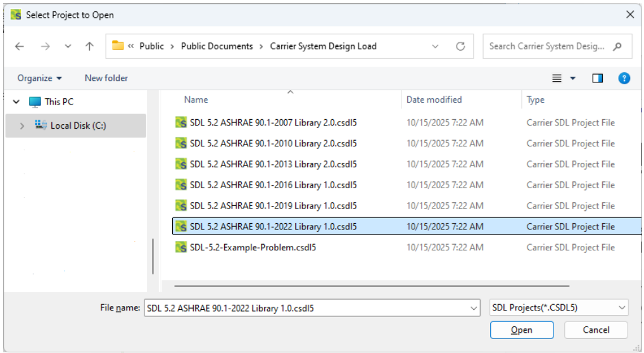Image resolution: width=644 pixels, height=353 pixels.
Task: Click the Cancel button
Action: point(596,330)
